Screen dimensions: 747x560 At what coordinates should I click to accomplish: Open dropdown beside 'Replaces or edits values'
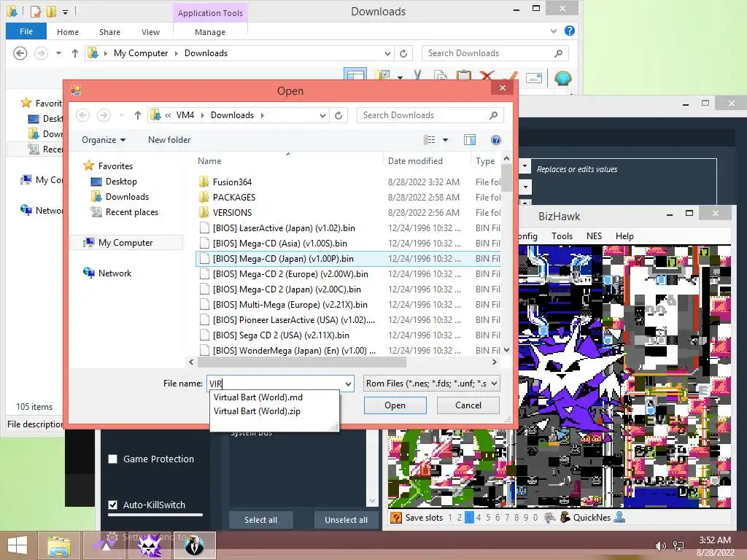pyautogui.click(x=525, y=166)
